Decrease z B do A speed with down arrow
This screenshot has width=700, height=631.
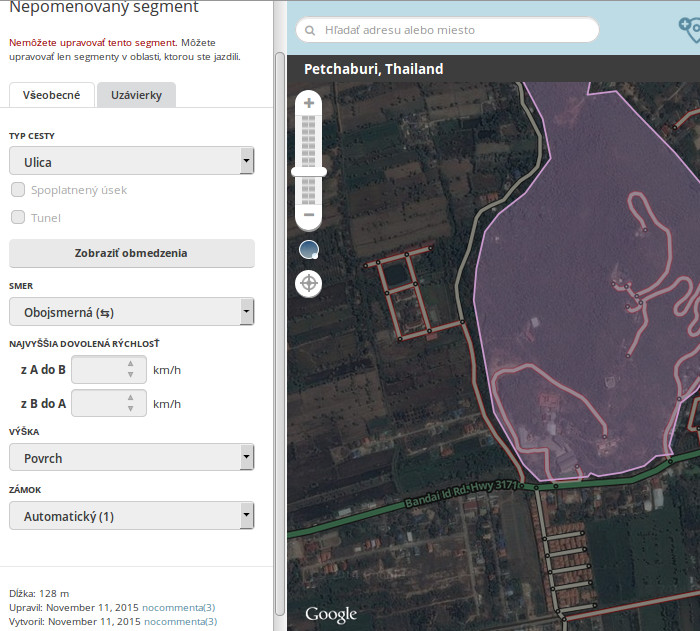pos(130,409)
